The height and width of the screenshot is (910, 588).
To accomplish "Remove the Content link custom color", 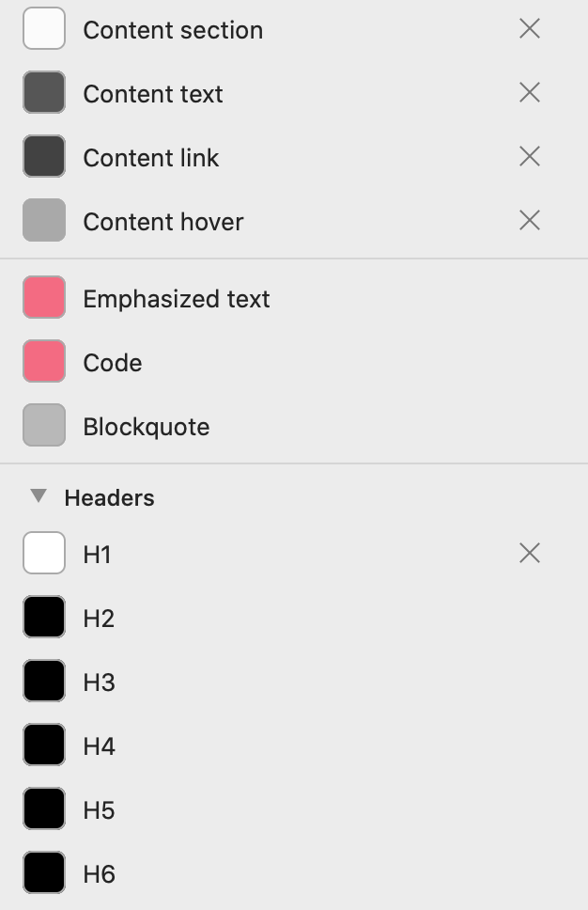I will coord(530,156).
